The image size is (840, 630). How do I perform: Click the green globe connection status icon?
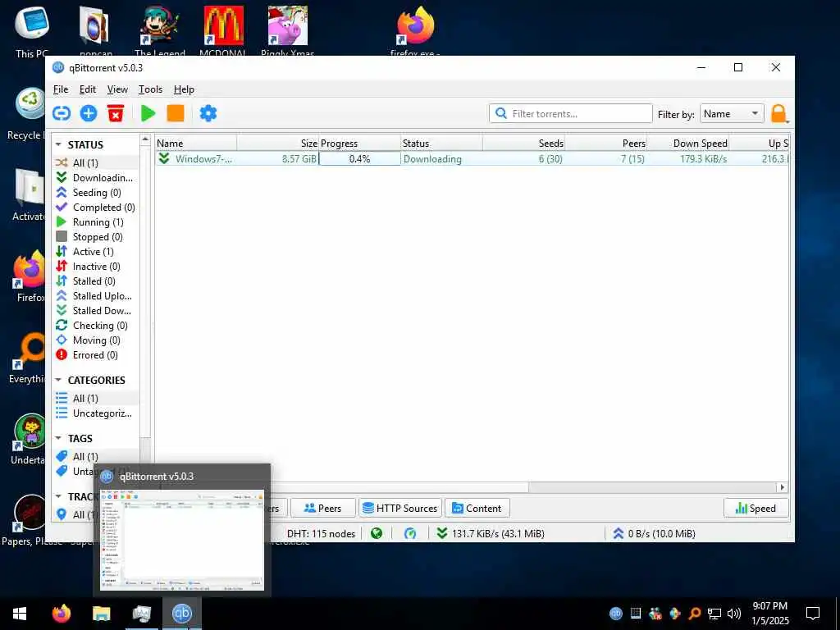377,533
